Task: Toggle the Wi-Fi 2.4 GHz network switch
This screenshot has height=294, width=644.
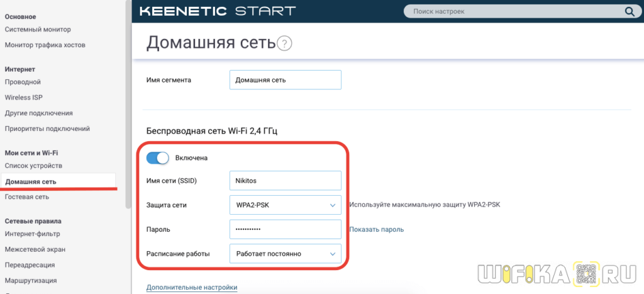Action: [158, 157]
